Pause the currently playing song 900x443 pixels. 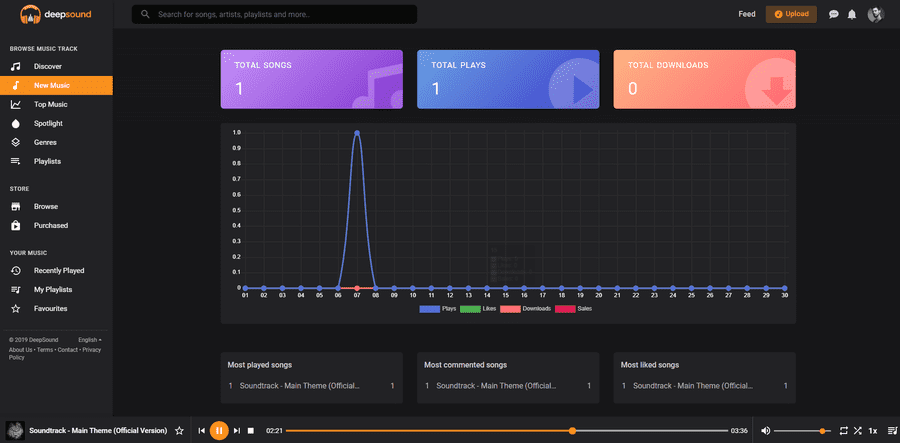[218, 430]
